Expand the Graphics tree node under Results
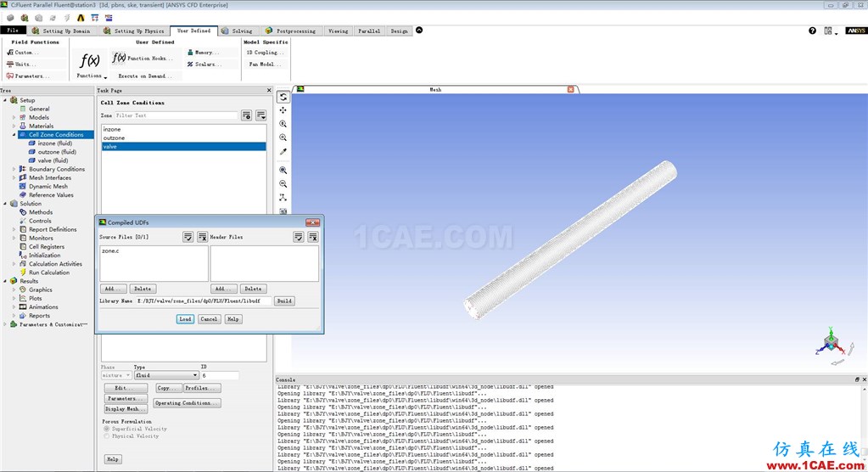868x472 pixels. click(x=14, y=289)
